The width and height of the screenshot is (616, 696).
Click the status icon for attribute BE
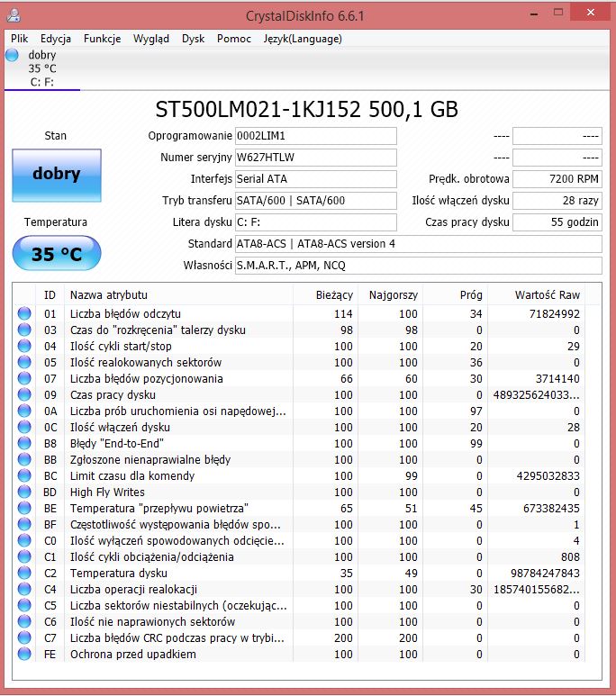point(24,508)
